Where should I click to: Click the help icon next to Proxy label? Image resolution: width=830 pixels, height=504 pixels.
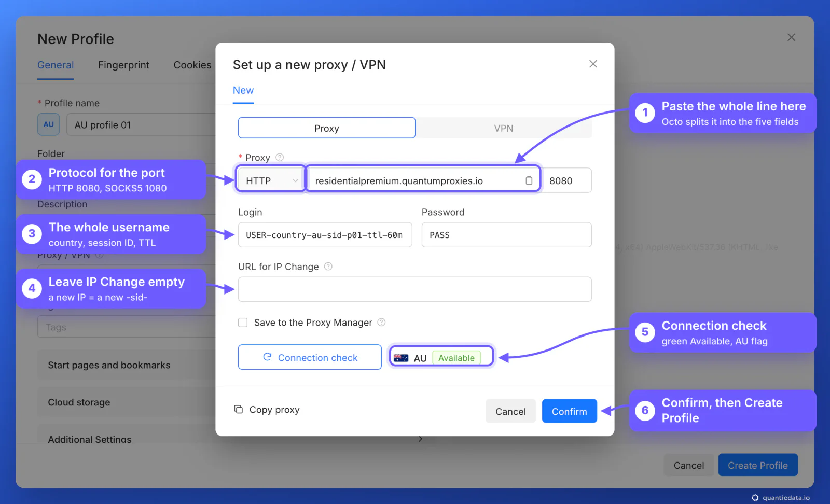click(x=280, y=157)
